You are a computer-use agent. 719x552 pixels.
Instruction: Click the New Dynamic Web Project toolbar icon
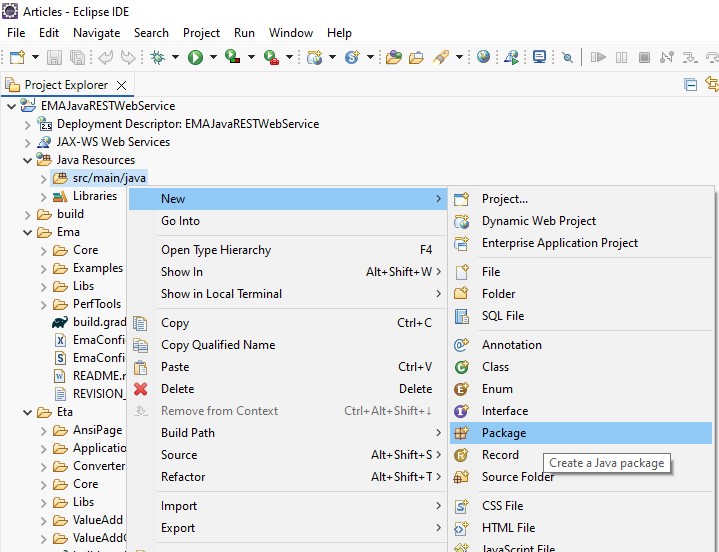tap(315, 57)
